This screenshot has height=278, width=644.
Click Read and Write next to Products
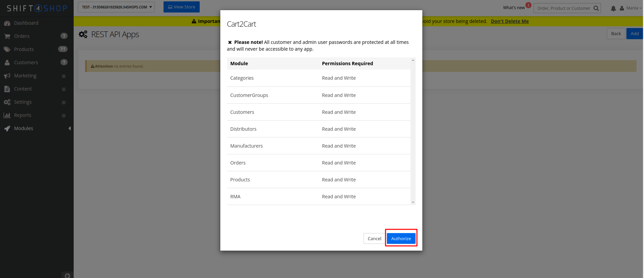point(339,180)
